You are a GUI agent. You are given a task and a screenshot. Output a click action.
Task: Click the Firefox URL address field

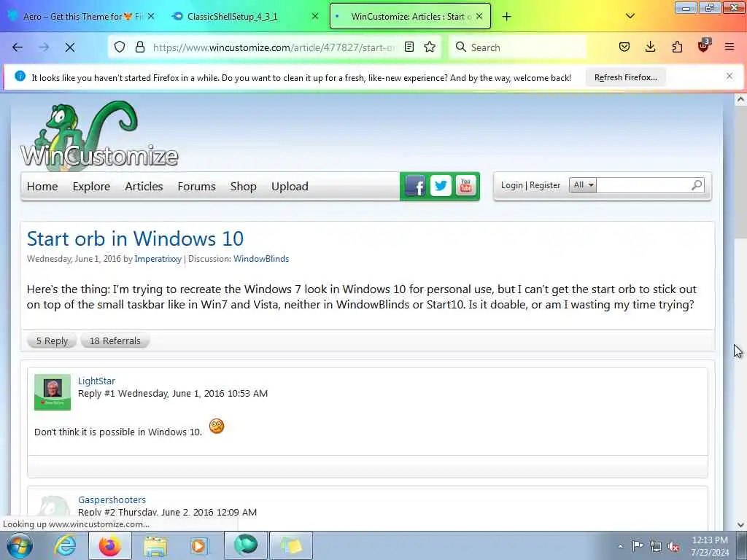(x=274, y=47)
